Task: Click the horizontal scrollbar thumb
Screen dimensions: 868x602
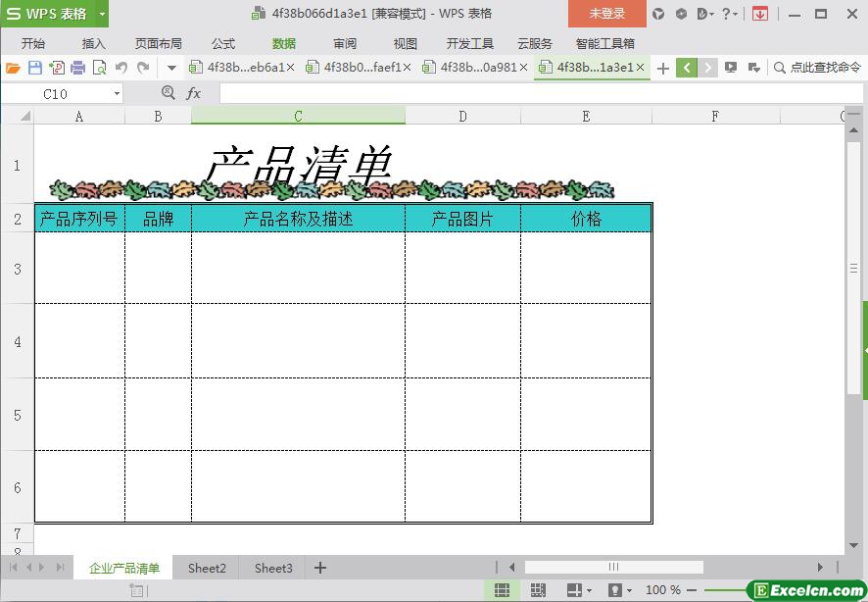Action: [613, 567]
